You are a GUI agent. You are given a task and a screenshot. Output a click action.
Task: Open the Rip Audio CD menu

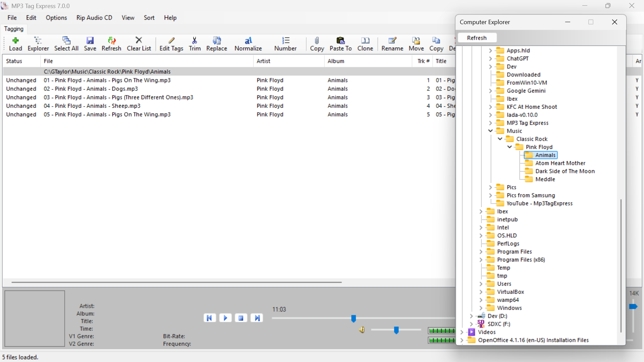94,18
